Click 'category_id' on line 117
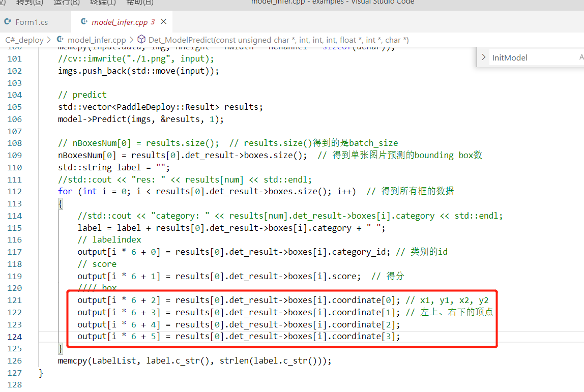 359,252
